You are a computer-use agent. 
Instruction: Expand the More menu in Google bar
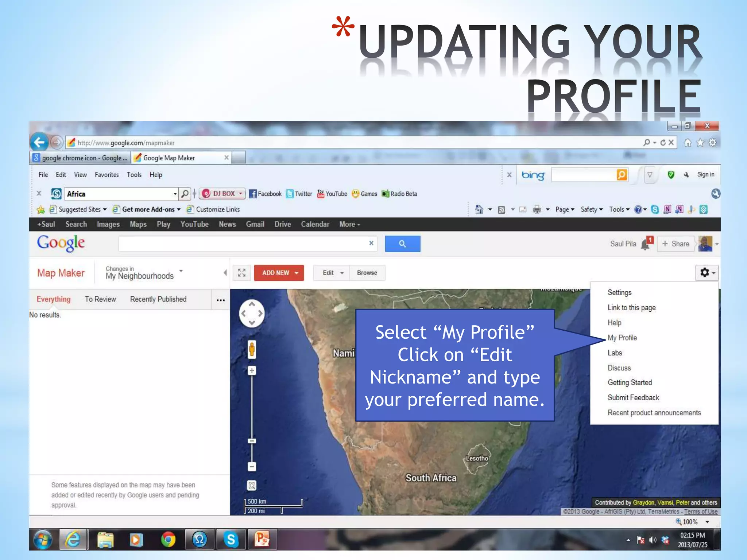coord(349,224)
